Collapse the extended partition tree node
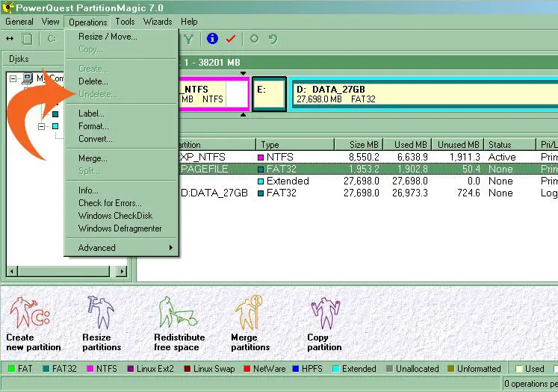558x392 pixels. click(42, 126)
